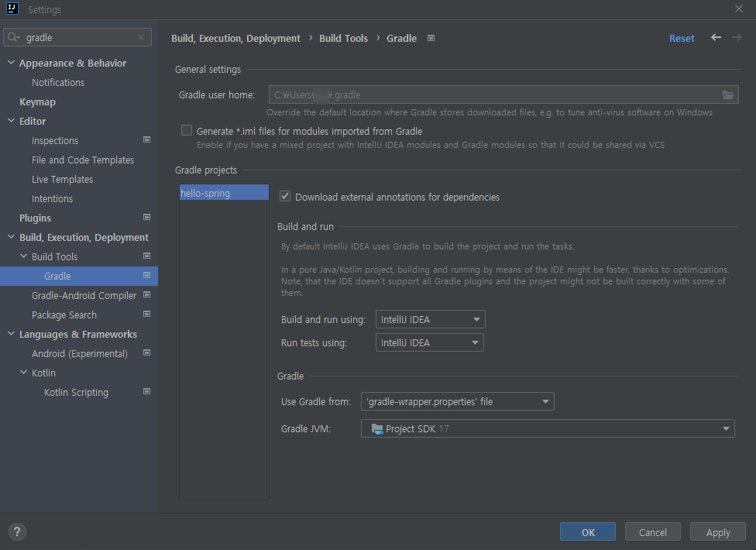Collapse Build, Execution, Deployment section

11,237
